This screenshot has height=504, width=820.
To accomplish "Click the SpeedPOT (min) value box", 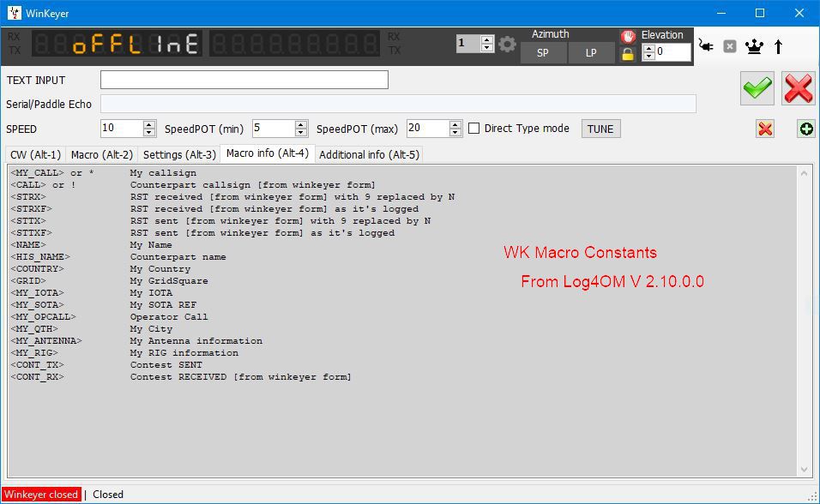I will (274, 128).
